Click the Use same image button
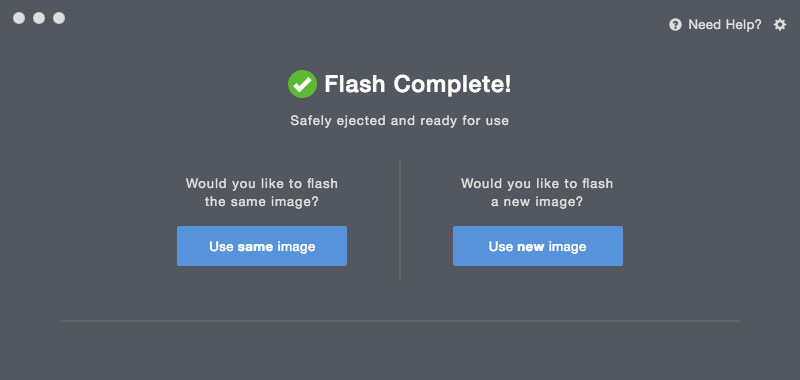 point(262,246)
